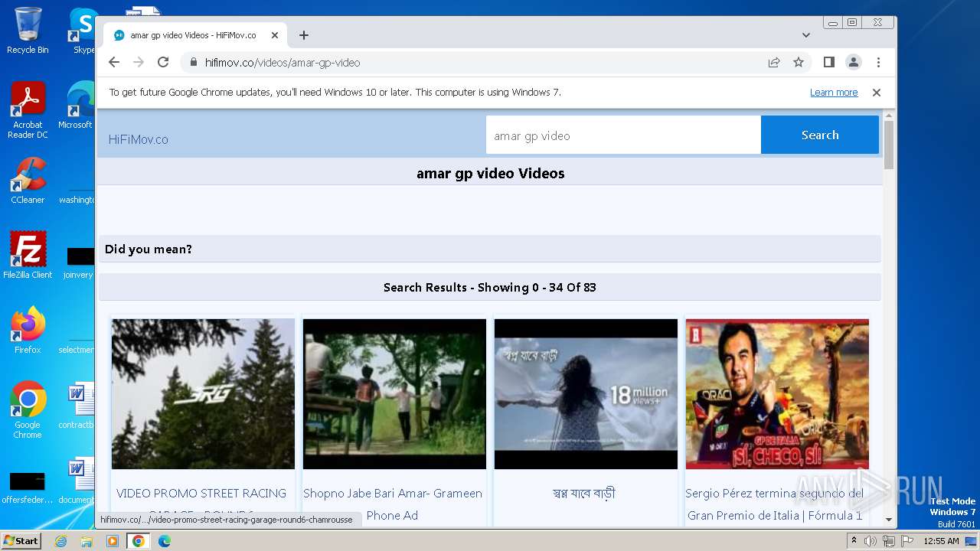Open Chrome three-dot menu

[x=878, y=62]
